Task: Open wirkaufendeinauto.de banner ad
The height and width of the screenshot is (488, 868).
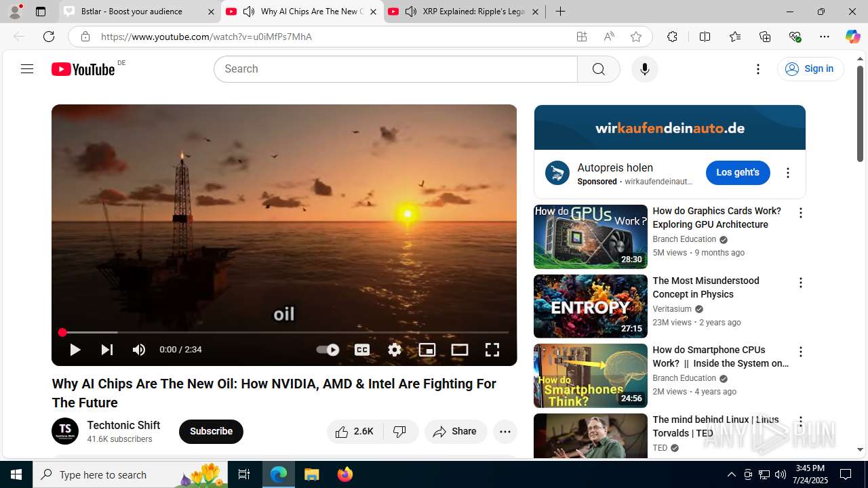Action: pos(670,127)
